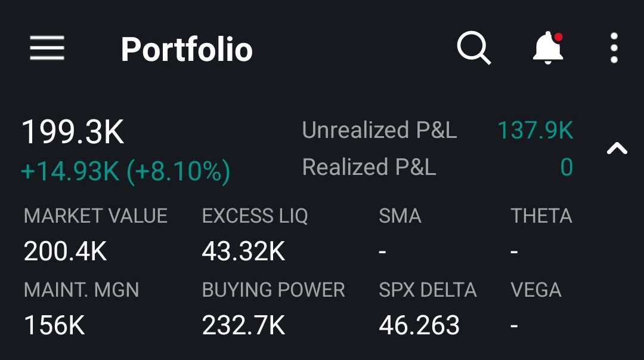The image size is (644, 360).
Task: Tap the realized P&L value 0
Action: click(566, 167)
